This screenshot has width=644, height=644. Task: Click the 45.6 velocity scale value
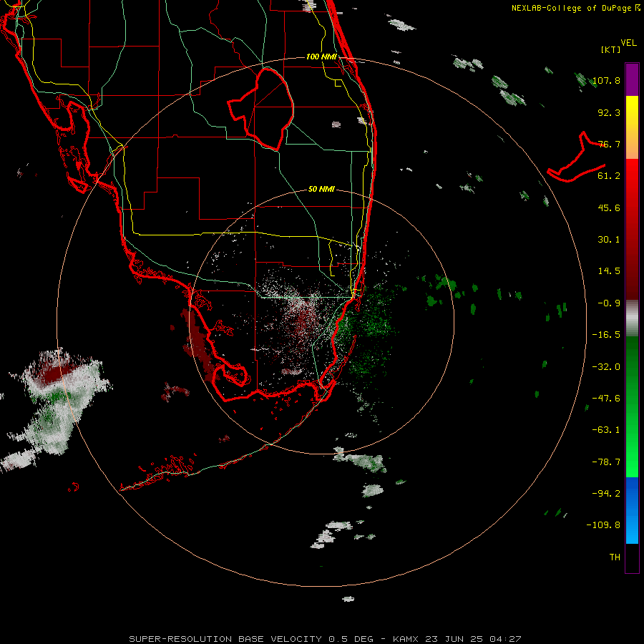609,208
